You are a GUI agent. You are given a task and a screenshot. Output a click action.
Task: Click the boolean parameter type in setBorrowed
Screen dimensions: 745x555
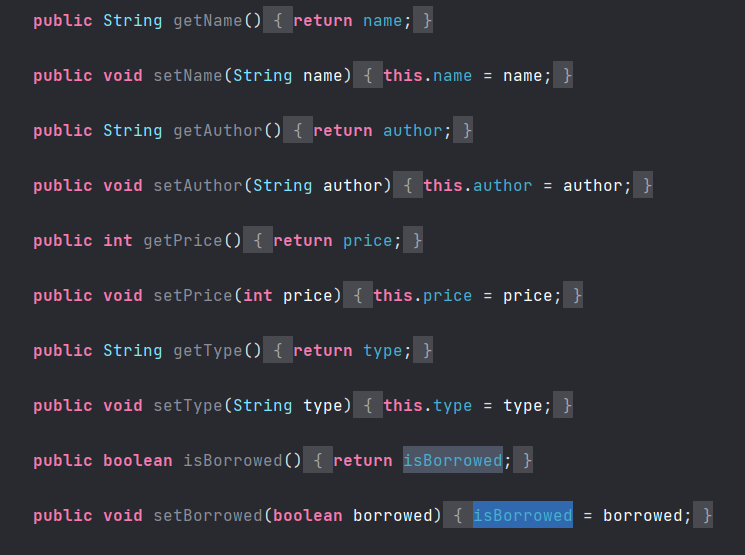(308, 516)
